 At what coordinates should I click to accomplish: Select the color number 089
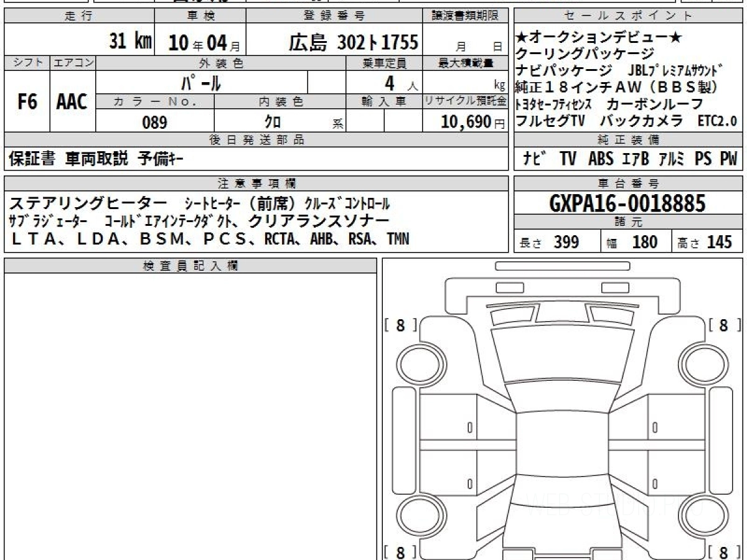tap(154, 123)
